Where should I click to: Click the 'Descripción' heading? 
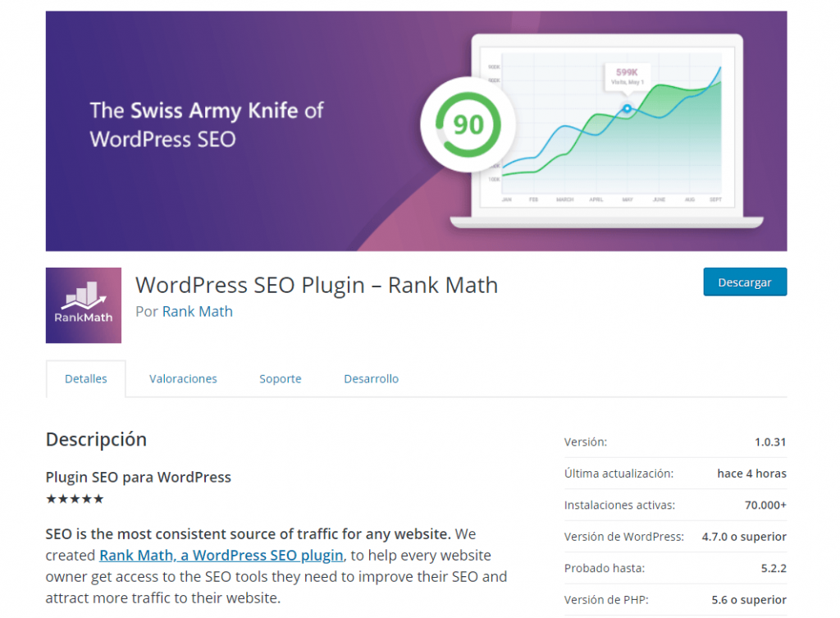(x=97, y=440)
